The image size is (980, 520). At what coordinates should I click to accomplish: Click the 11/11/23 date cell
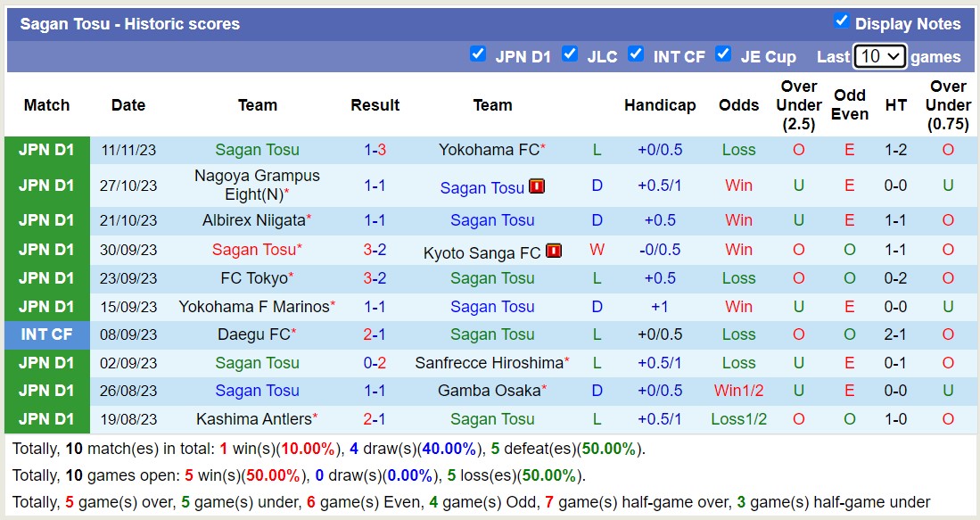[x=128, y=149]
